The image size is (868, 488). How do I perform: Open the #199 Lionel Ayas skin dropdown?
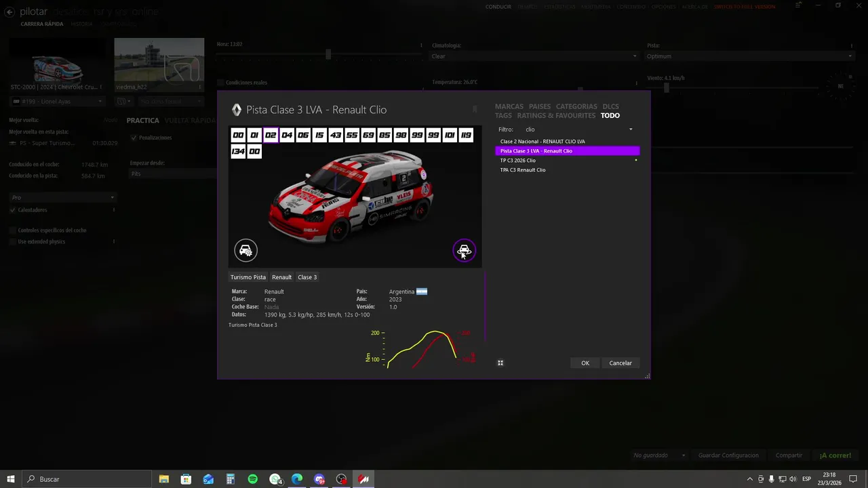[58, 102]
